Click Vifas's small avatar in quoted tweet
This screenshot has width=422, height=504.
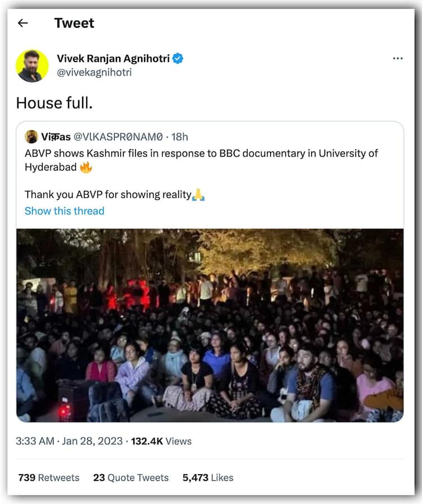[31, 136]
